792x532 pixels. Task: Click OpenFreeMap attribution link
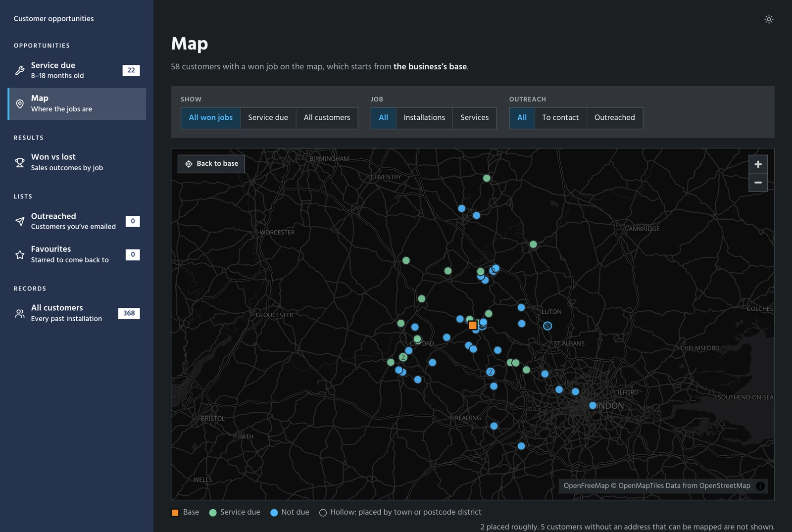pos(586,486)
